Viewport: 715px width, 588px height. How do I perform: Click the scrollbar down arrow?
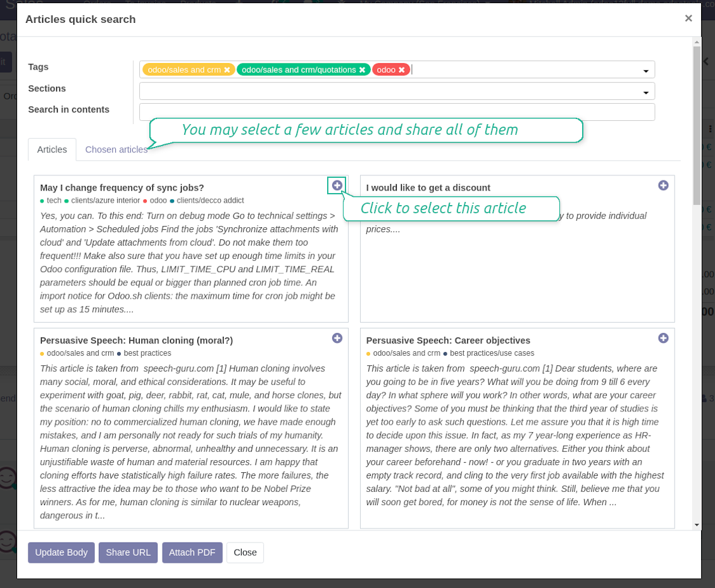[x=696, y=525]
